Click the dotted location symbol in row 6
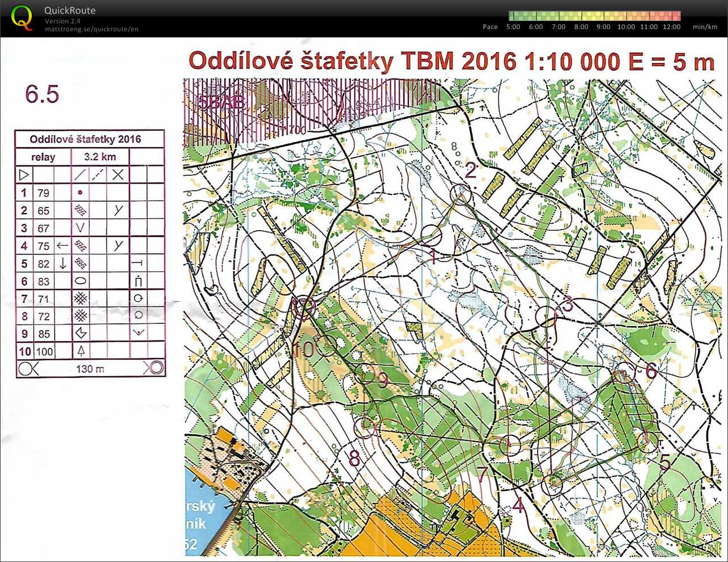 pyautogui.click(x=137, y=281)
